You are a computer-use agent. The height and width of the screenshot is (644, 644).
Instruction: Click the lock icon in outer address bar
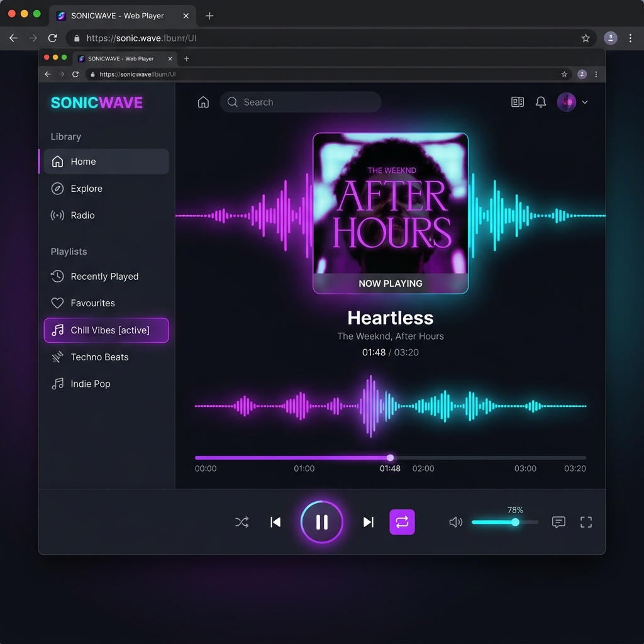point(77,38)
